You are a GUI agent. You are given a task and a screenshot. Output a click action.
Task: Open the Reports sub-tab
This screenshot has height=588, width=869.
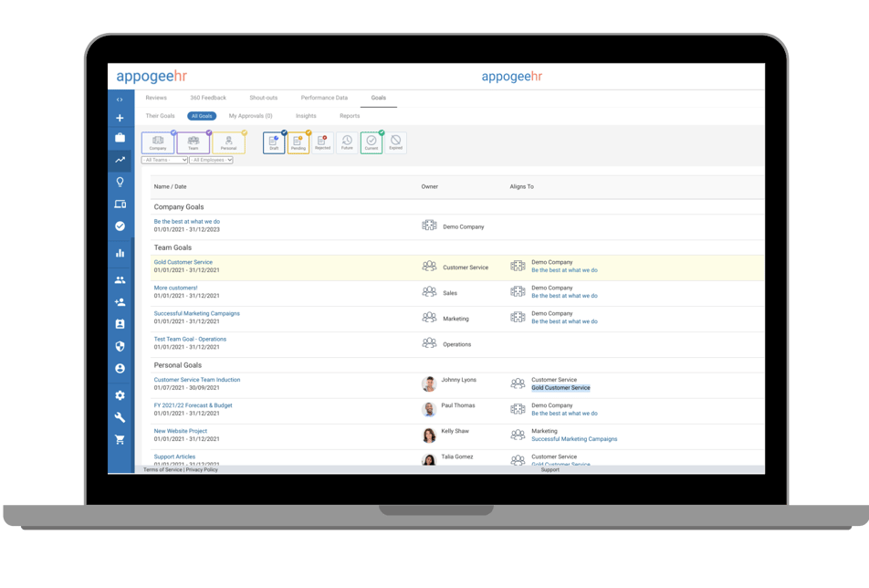pos(350,116)
